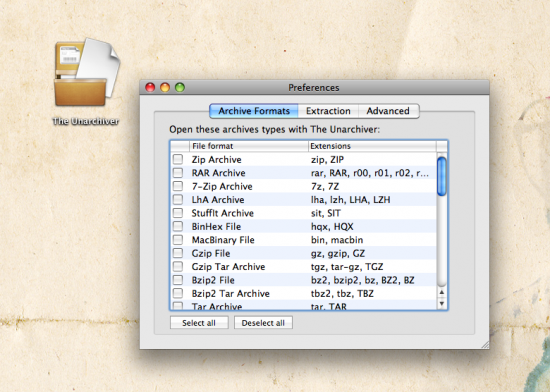This screenshot has width=550, height=392.
Task: Click the 'bz2, bzip2, bz, BZ2, BZ' cell
Action: 363,280
